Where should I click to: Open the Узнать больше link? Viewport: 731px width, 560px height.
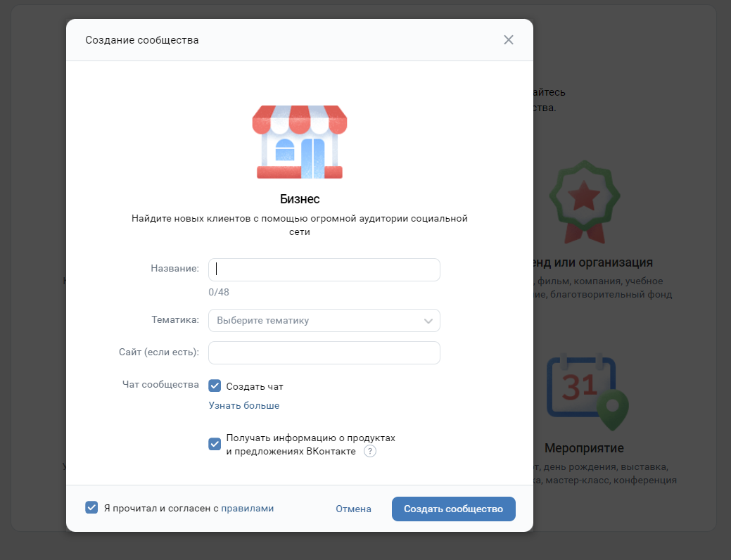(244, 406)
